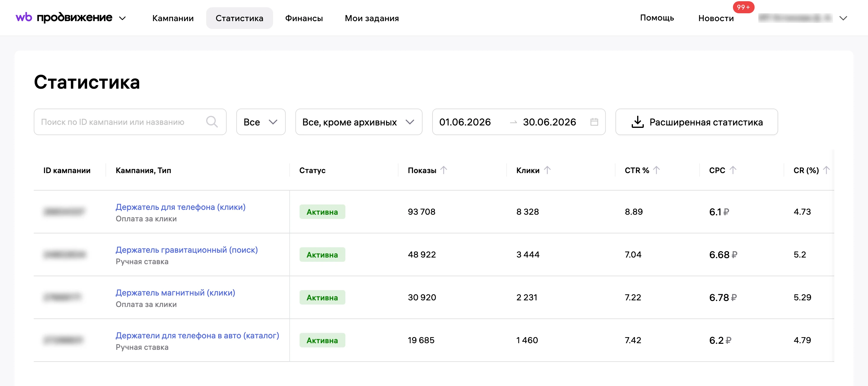This screenshot has width=868, height=386.
Task: Click the end date 30.06.2026
Action: [549, 122]
